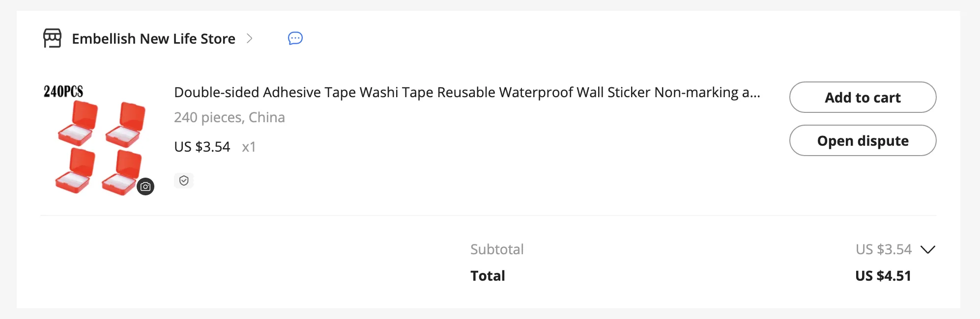Open dispute for this order

point(863,140)
